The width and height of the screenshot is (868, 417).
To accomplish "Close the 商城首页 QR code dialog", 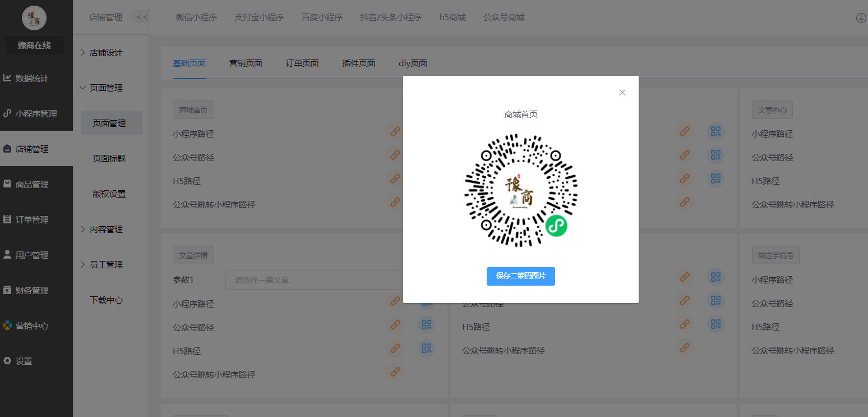I will [x=622, y=93].
